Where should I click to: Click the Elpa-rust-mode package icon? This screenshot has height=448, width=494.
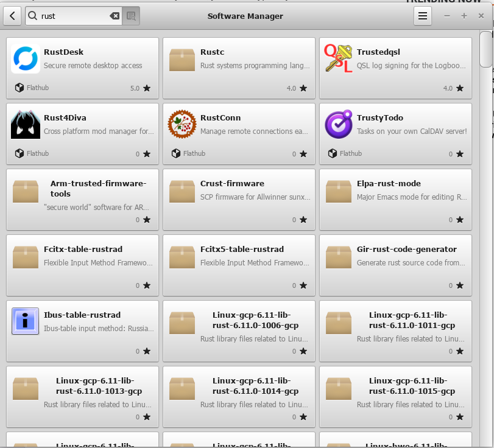(x=338, y=191)
